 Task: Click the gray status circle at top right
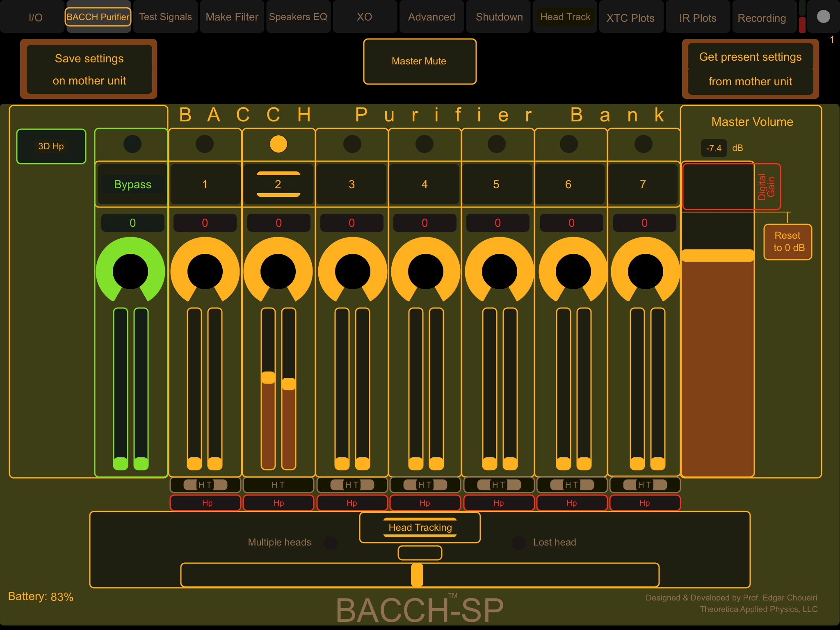[823, 16]
